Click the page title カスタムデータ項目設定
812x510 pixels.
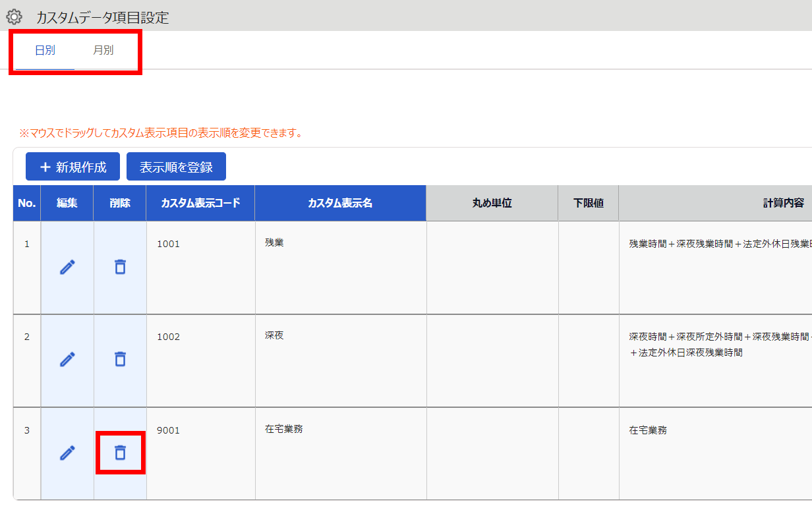coord(103,18)
